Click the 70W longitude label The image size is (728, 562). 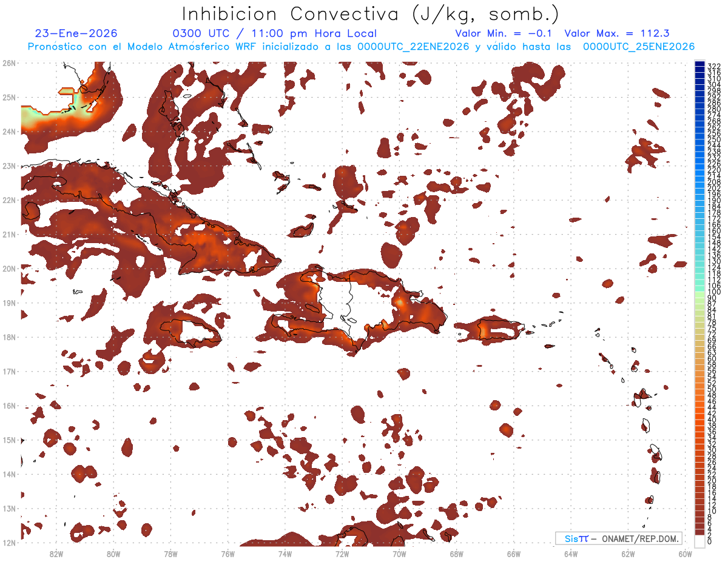pos(399,554)
